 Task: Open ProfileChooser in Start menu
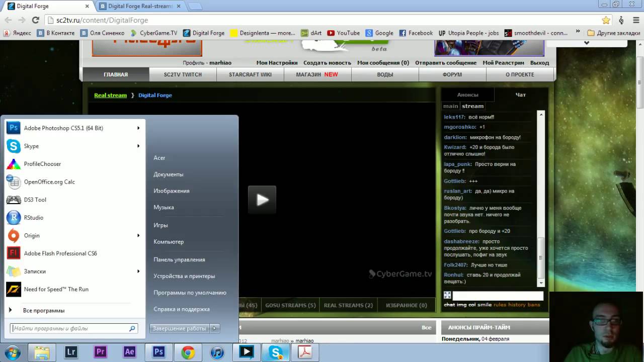pos(74,164)
